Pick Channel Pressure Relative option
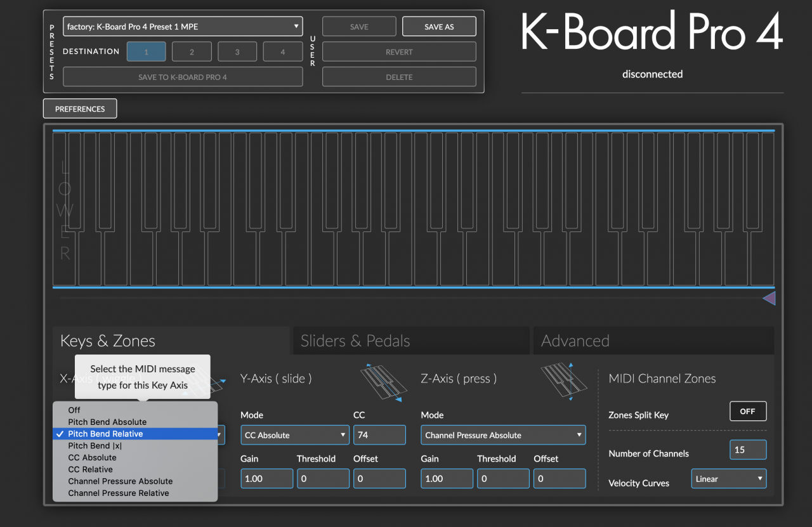 point(118,493)
